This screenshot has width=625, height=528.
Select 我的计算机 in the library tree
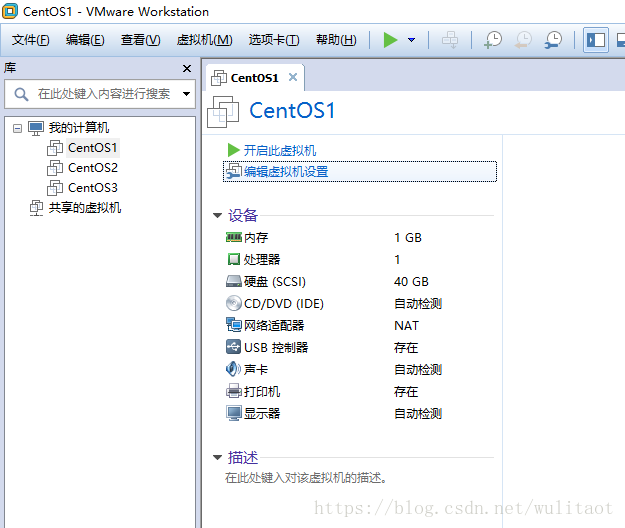pos(79,128)
